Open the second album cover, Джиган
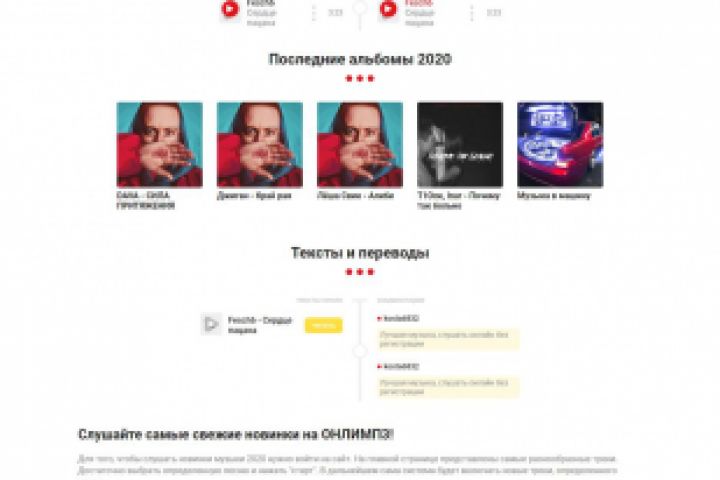The image size is (720, 480). coord(259,144)
